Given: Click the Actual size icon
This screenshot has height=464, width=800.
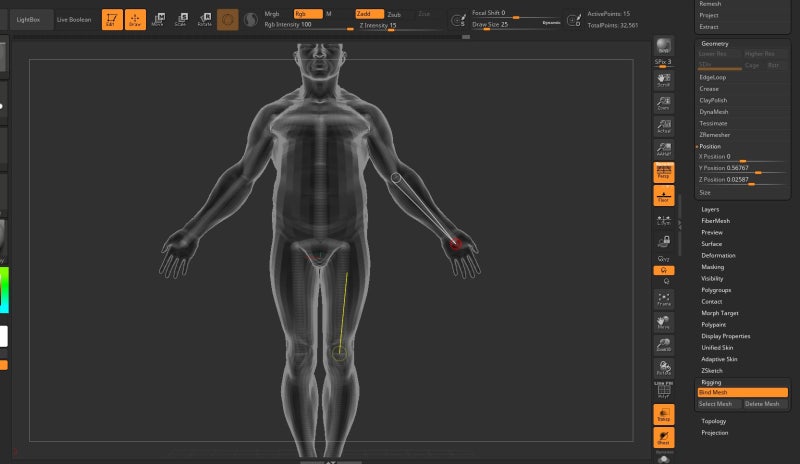Looking at the screenshot, I should [663, 125].
